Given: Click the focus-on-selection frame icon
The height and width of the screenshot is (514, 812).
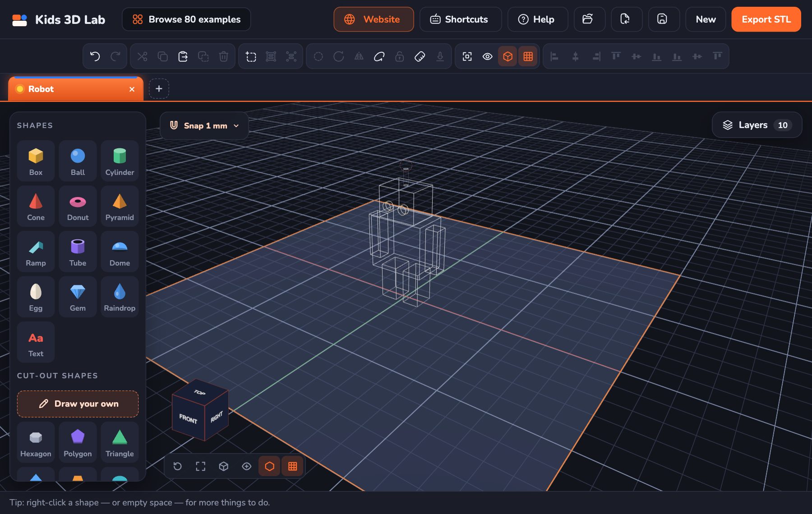Looking at the screenshot, I should coord(467,56).
